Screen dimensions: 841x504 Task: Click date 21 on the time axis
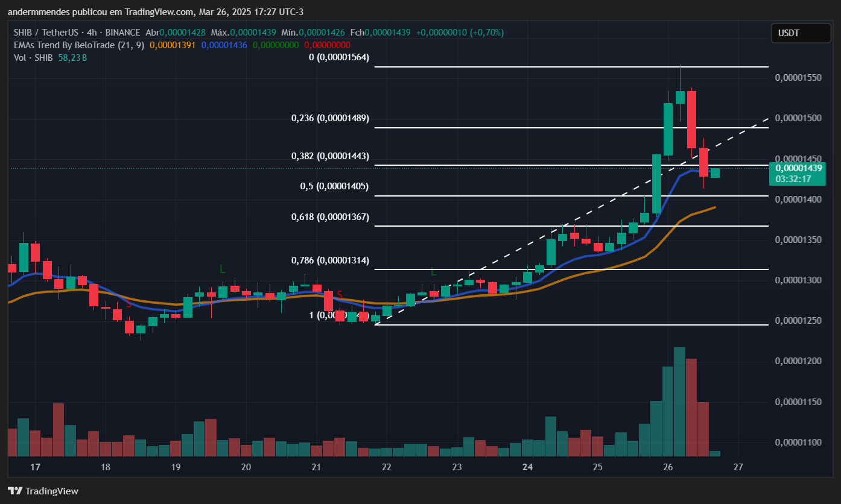tap(316, 467)
